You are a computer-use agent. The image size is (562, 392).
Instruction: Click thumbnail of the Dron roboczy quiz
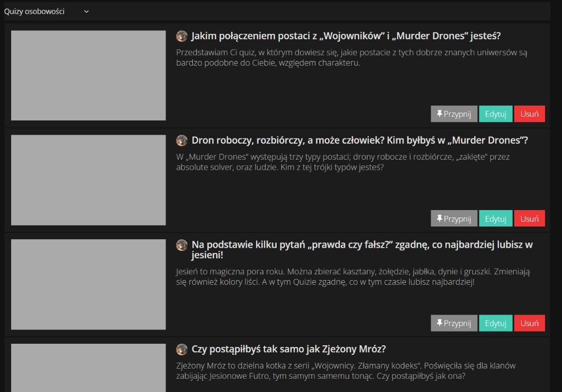[x=89, y=180]
